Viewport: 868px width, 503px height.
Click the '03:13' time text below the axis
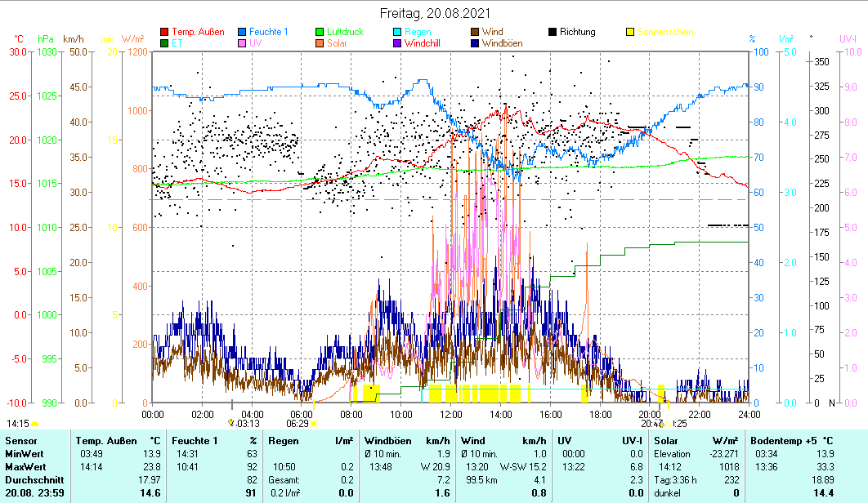pyautogui.click(x=248, y=424)
